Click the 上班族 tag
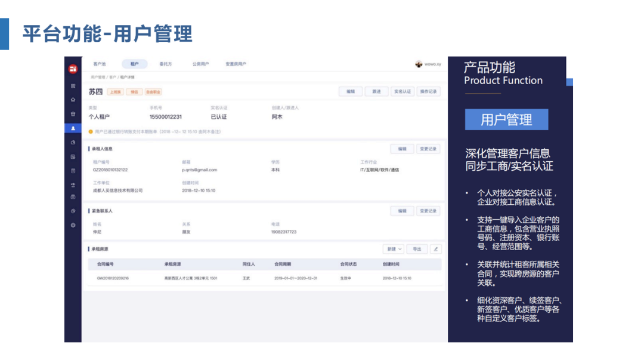The image size is (644, 363). click(116, 92)
